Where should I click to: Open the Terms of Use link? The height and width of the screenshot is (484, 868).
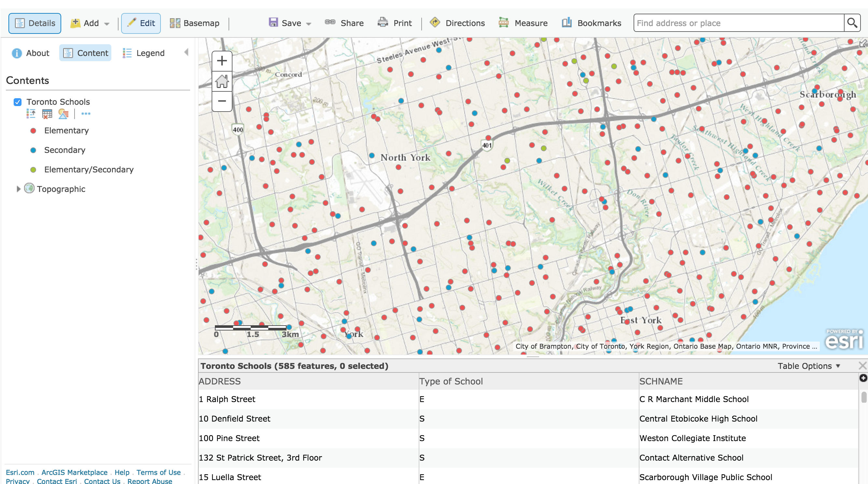tap(158, 472)
